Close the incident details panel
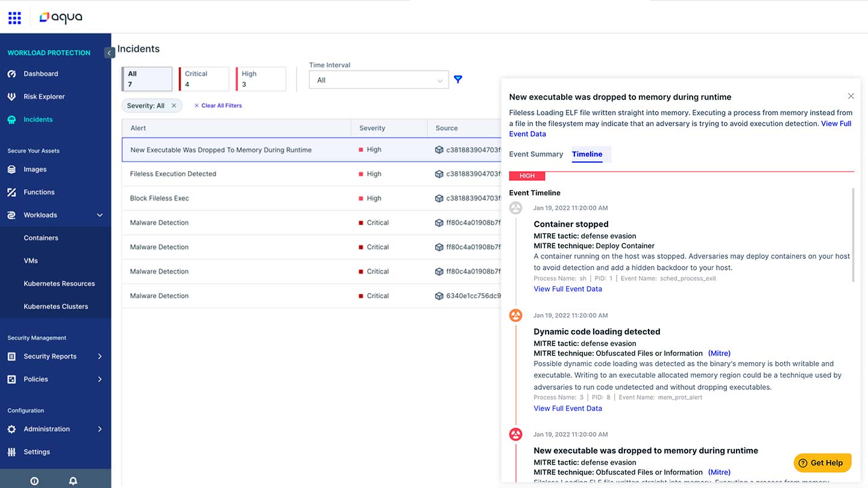 (851, 96)
